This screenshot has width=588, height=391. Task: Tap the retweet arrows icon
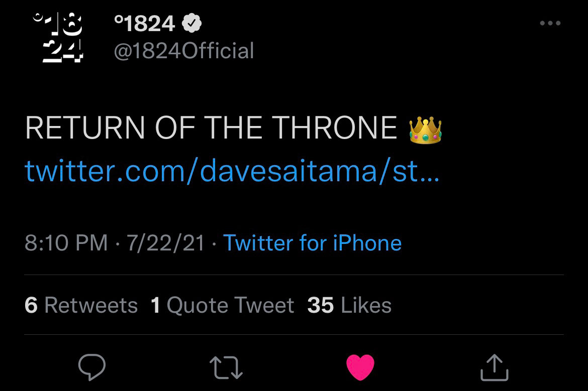tap(226, 367)
